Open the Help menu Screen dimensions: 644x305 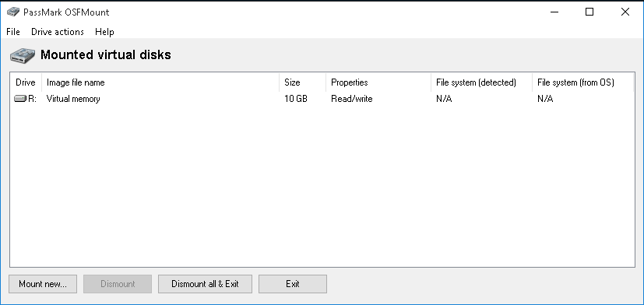(104, 32)
